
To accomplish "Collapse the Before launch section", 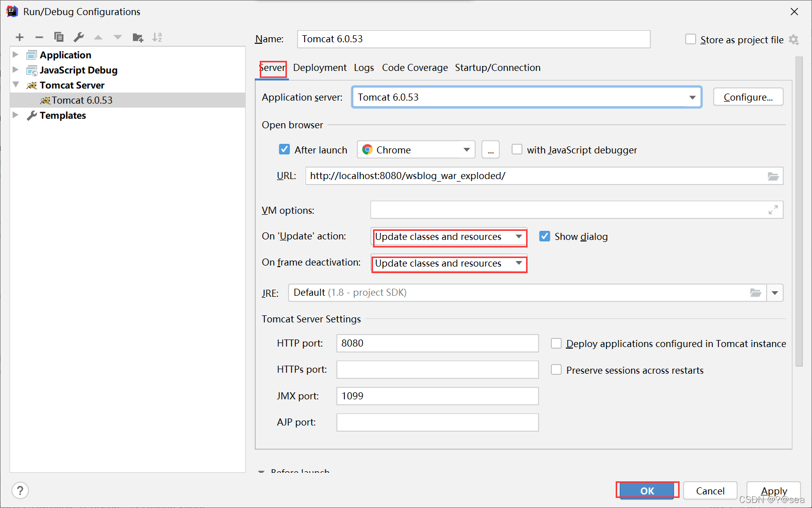I will [261, 472].
